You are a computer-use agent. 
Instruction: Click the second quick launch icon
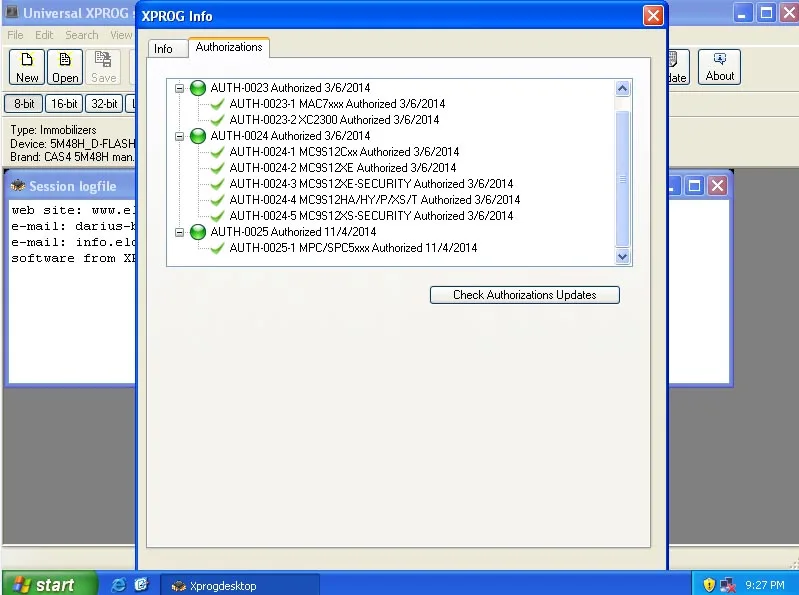(141, 585)
